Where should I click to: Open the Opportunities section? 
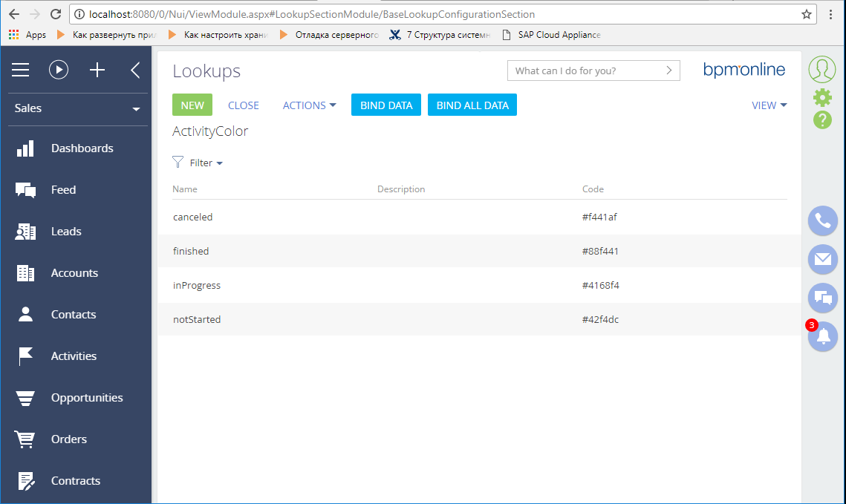point(87,398)
